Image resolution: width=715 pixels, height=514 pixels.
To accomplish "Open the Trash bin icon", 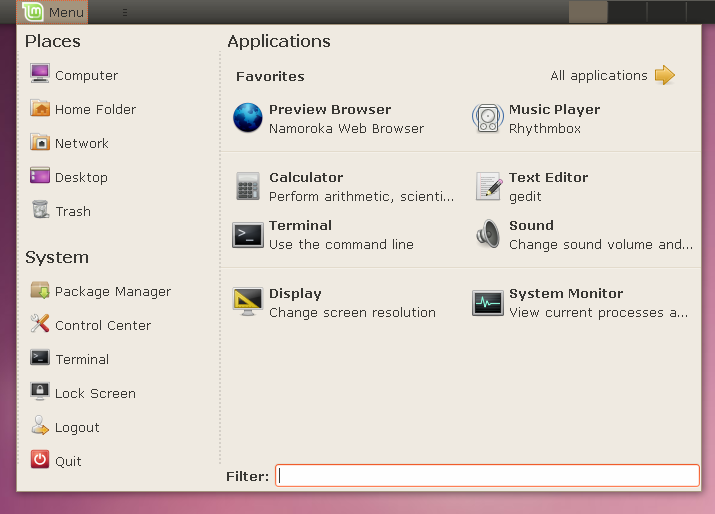I will [x=40, y=210].
